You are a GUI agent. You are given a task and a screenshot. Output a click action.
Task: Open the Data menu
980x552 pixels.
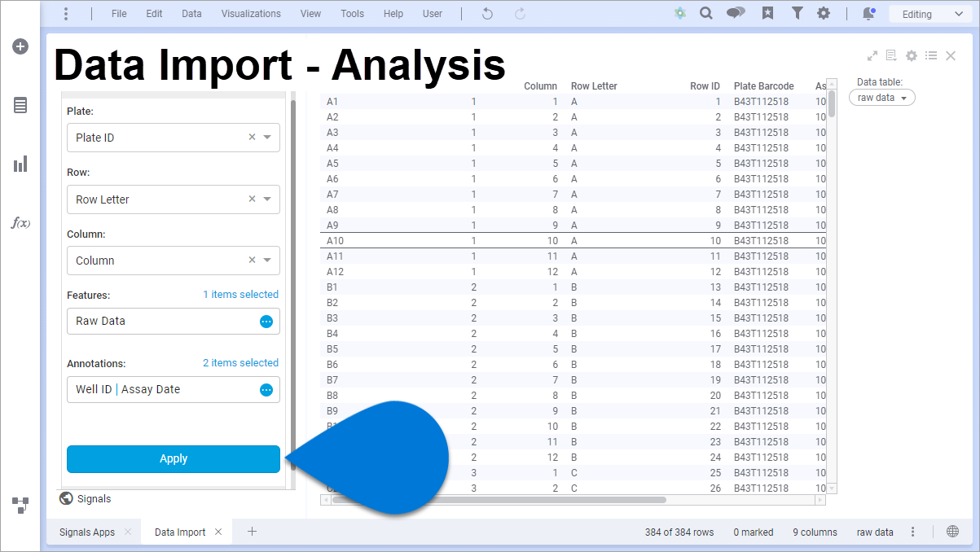click(191, 14)
